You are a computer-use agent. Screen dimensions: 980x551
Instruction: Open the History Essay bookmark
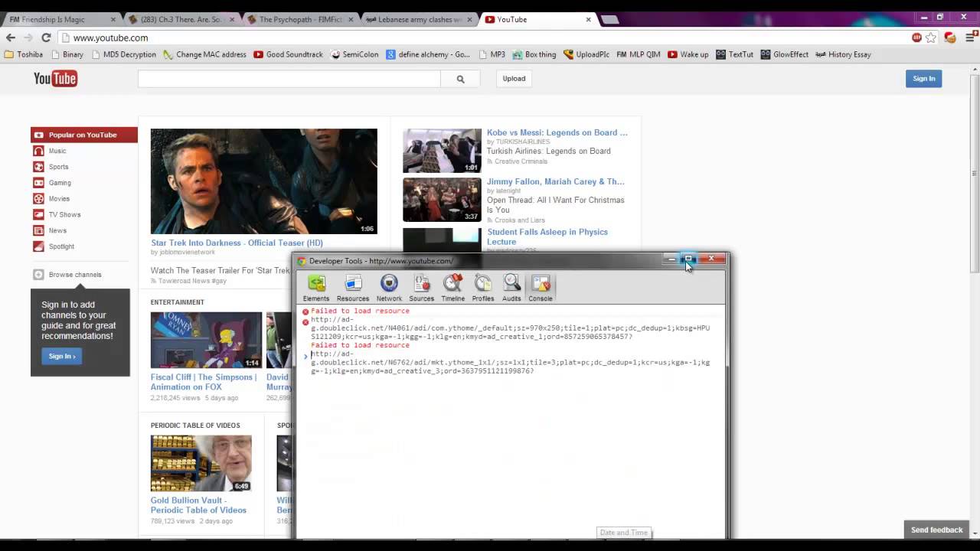[843, 54]
